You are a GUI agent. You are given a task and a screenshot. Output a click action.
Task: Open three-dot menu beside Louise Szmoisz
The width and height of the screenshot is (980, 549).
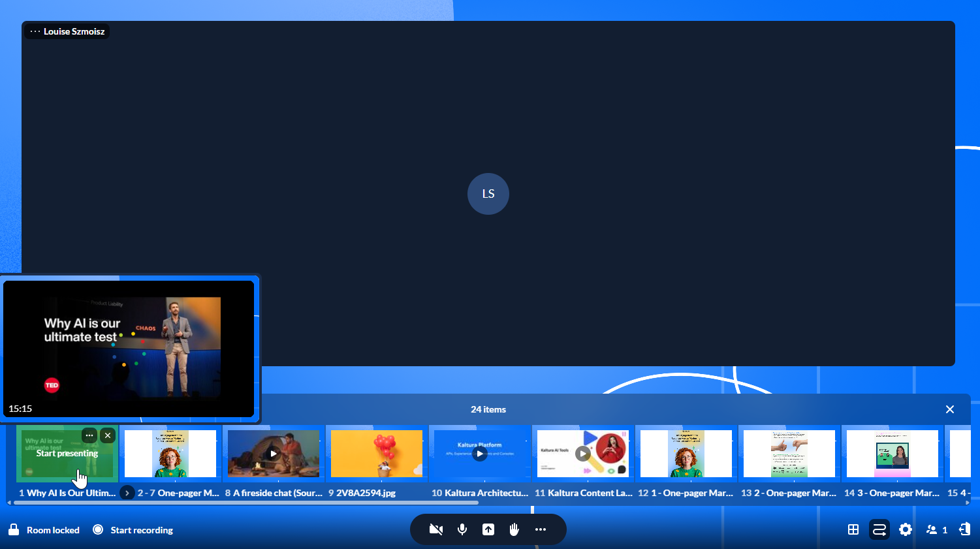(x=35, y=31)
